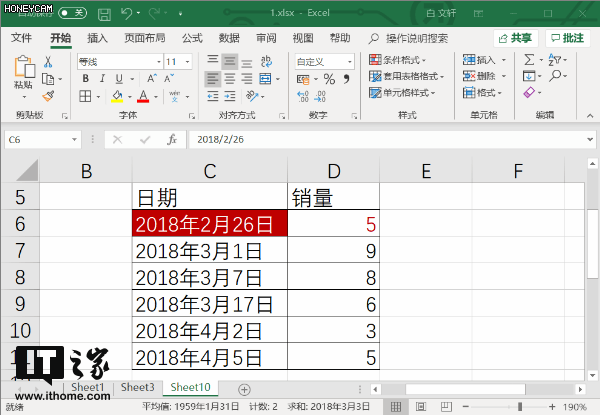600x415 pixels.
Task: Open the 数据 Data tab
Action: click(229, 38)
